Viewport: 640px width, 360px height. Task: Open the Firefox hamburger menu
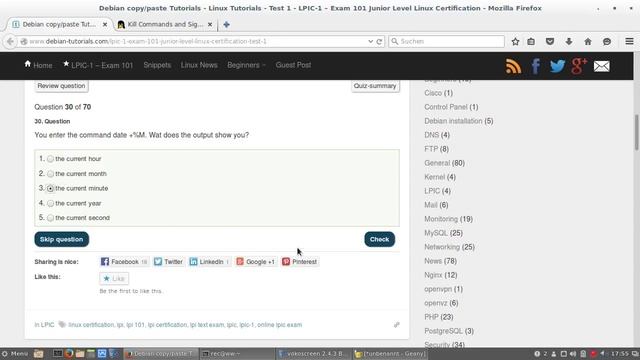[x=629, y=41]
